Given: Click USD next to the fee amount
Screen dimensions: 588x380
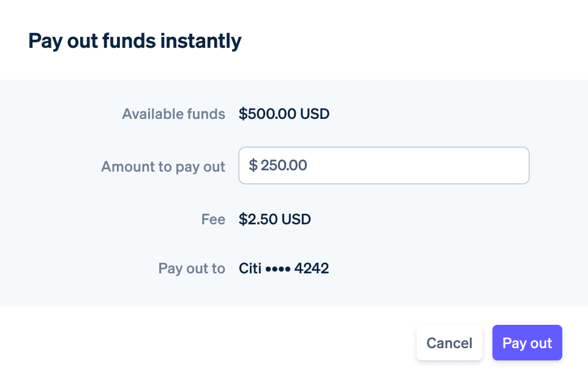Looking at the screenshot, I should 296,219.
